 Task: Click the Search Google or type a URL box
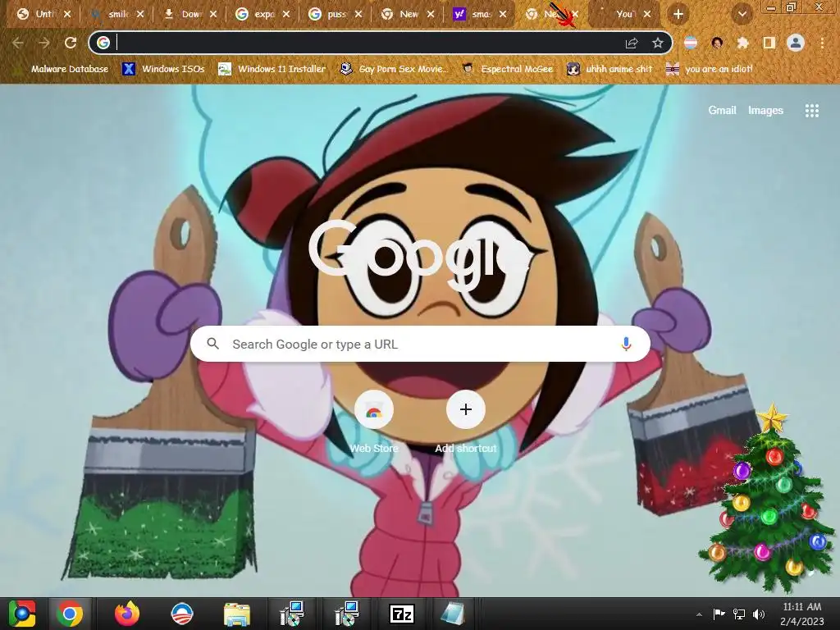[420, 344]
